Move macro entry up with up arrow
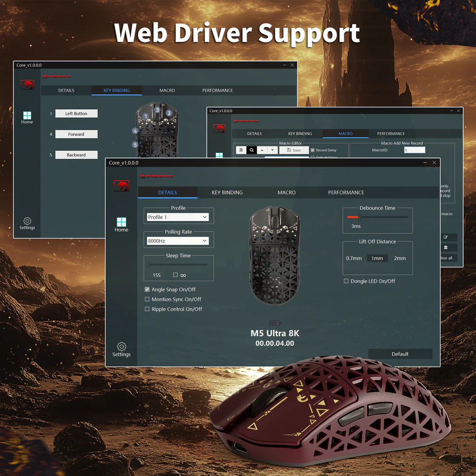Image resolution: width=476 pixels, height=476 pixels. point(262,150)
